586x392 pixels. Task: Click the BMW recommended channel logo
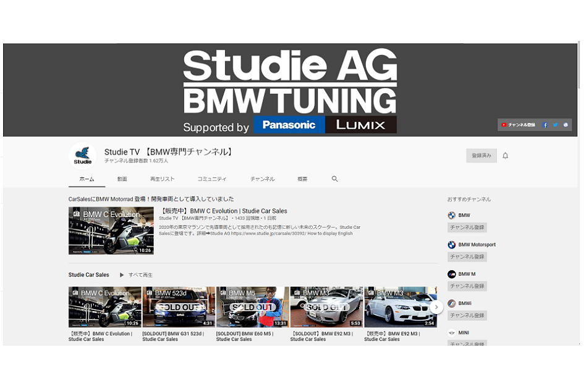452,215
